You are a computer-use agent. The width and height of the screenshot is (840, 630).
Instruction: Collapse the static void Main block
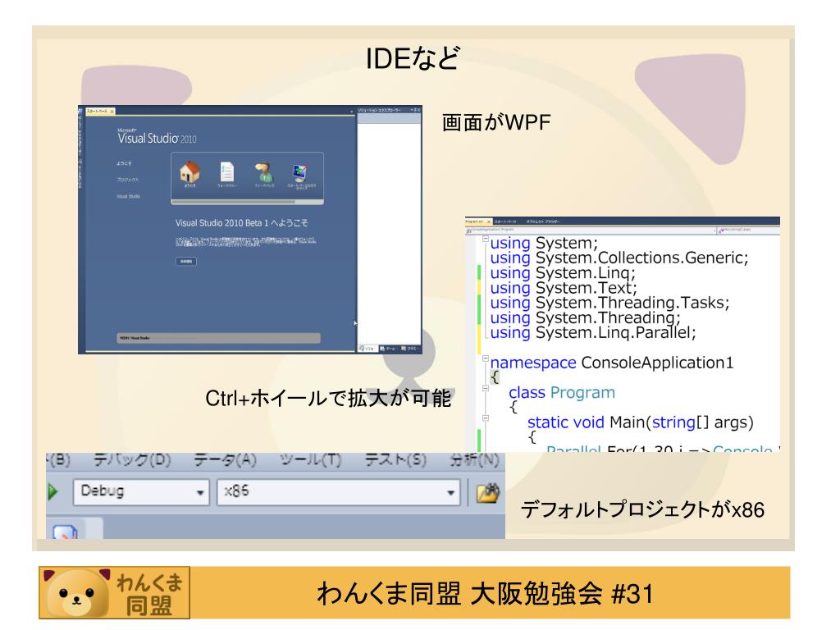[x=486, y=418]
